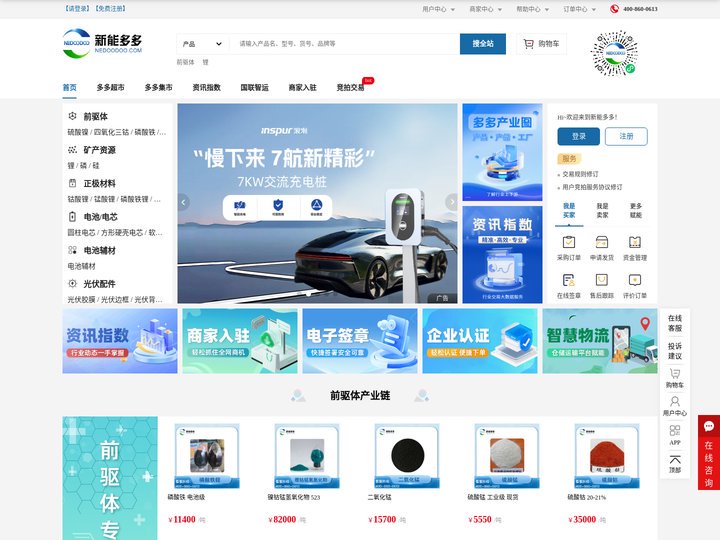The width and height of the screenshot is (720, 540).
Task: Open the 产品 search type dropdown
Action: (202, 44)
